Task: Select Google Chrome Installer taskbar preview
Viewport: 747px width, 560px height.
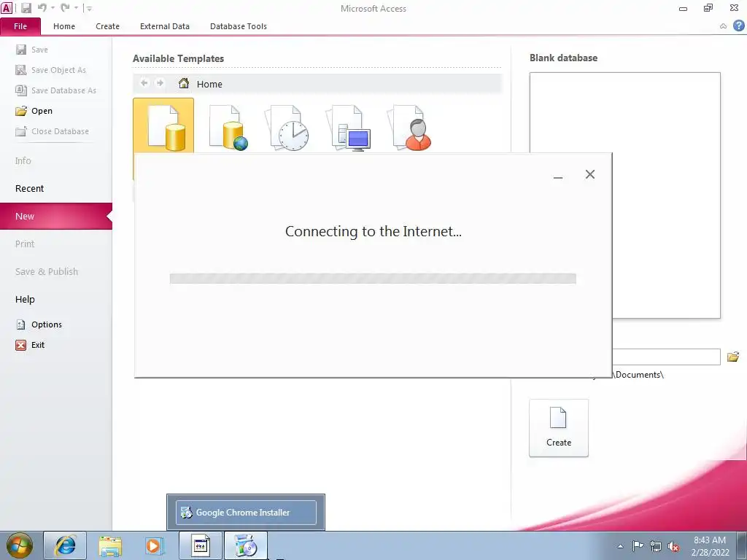Action: click(x=246, y=513)
